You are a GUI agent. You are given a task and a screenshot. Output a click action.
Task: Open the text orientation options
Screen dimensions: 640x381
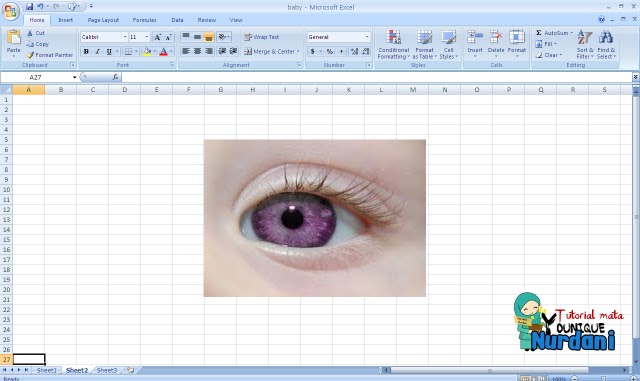tap(224, 37)
